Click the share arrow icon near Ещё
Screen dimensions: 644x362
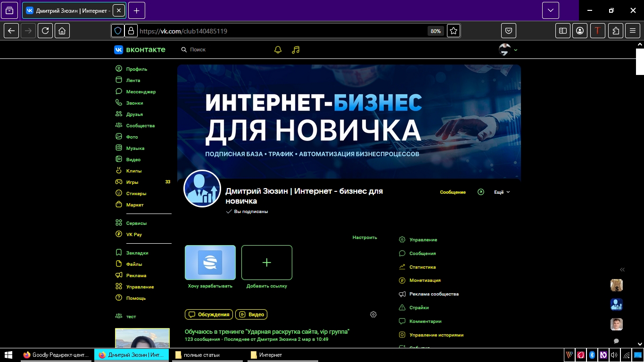(481, 192)
